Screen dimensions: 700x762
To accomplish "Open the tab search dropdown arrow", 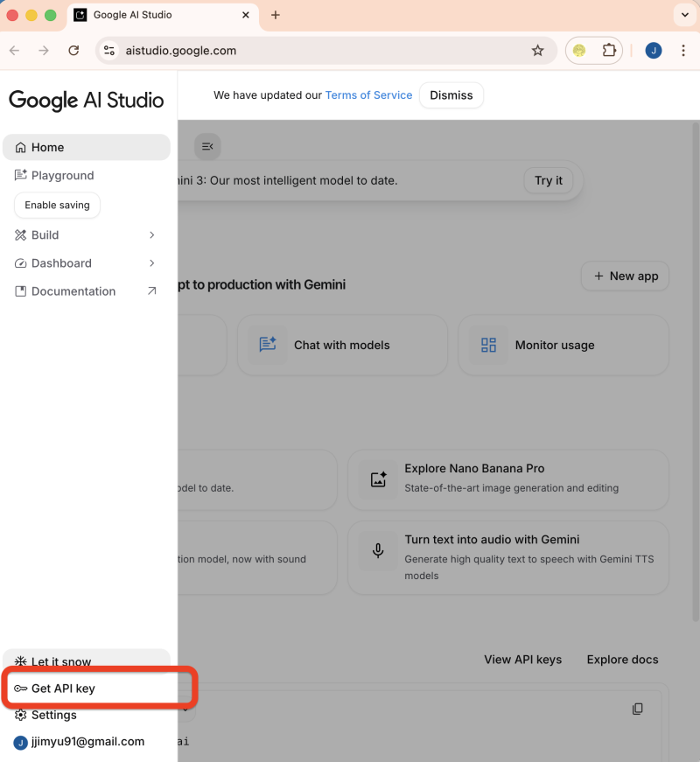I will click(x=684, y=15).
